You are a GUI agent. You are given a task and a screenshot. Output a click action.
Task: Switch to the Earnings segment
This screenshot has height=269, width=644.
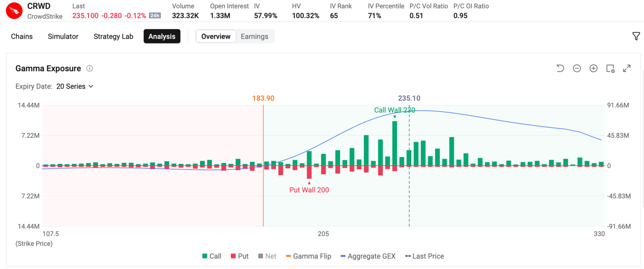coord(254,36)
